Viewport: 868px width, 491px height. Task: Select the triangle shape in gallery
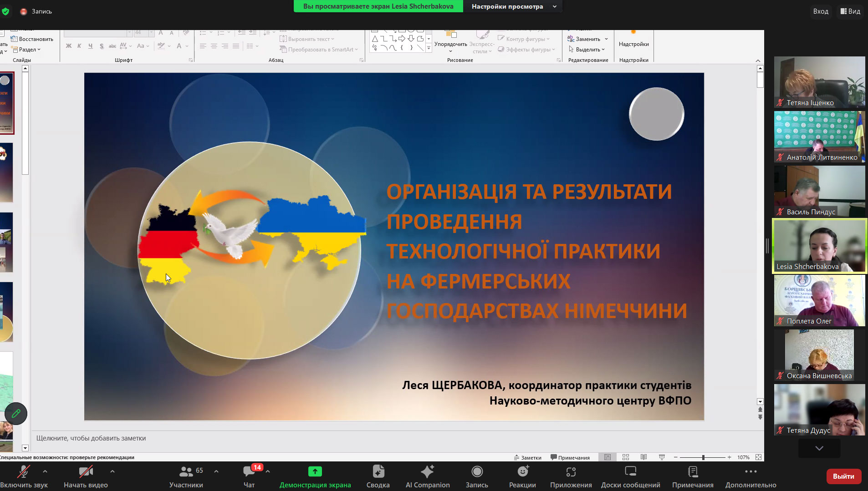(375, 39)
